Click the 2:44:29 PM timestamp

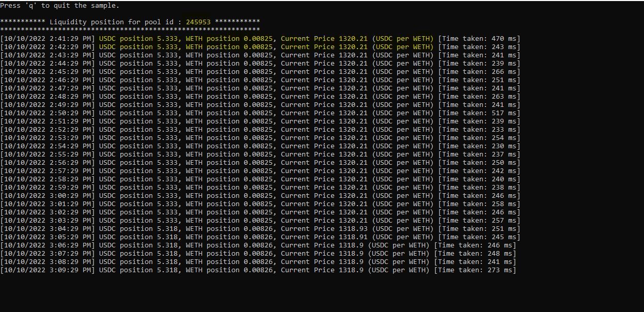48,64
